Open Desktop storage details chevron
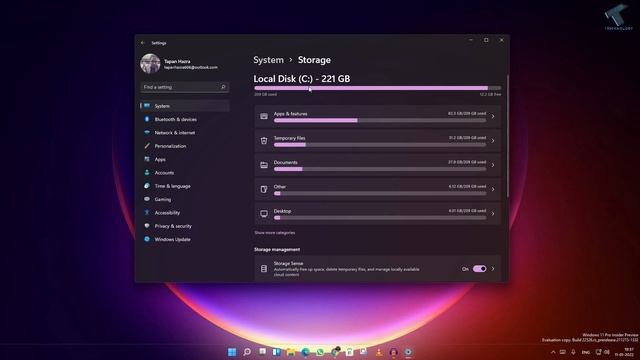 (x=493, y=213)
